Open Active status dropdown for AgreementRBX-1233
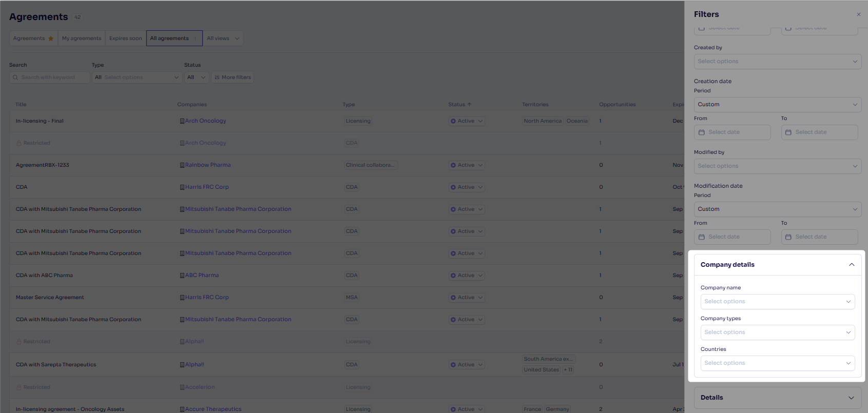 (x=467, y=165)
